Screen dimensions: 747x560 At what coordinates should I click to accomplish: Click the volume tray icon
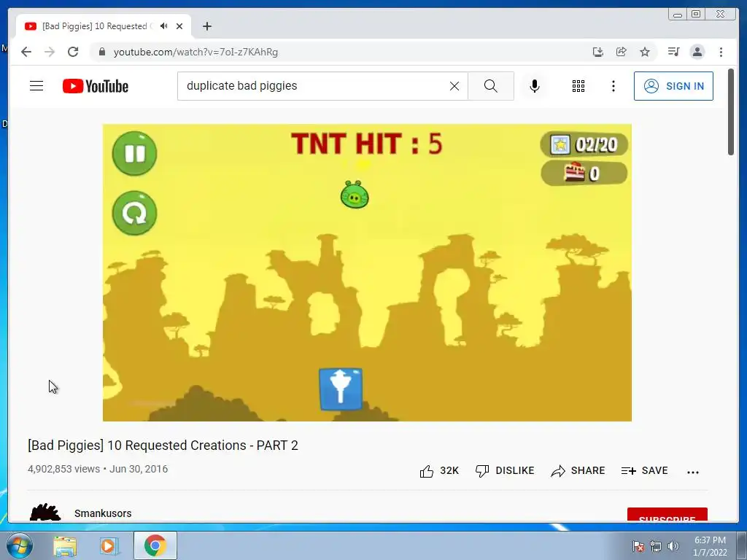pyautogui.click(x=673, y=546)
